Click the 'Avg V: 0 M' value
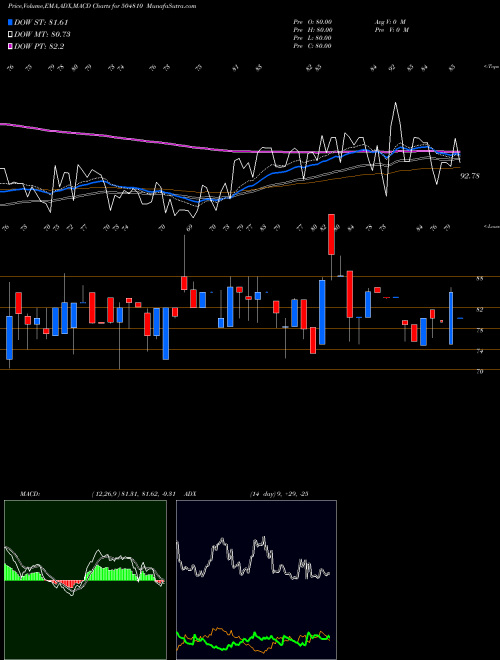Image resolution: width=500 pixels, height=660 pixels. [390, 22]
